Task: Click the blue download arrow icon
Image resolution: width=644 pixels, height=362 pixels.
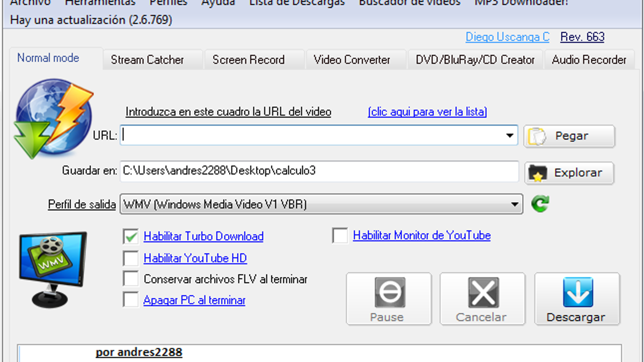Action: 577,292
